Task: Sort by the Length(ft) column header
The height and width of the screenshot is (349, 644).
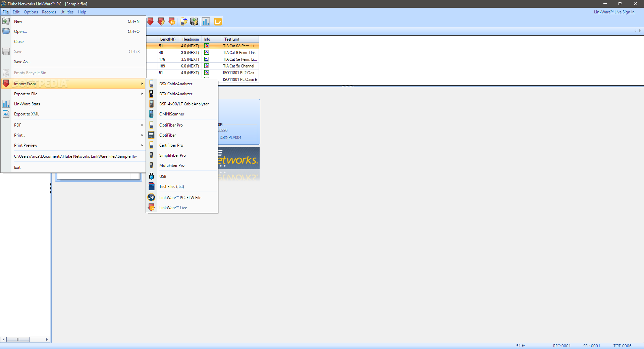Action: pos(169,39)
